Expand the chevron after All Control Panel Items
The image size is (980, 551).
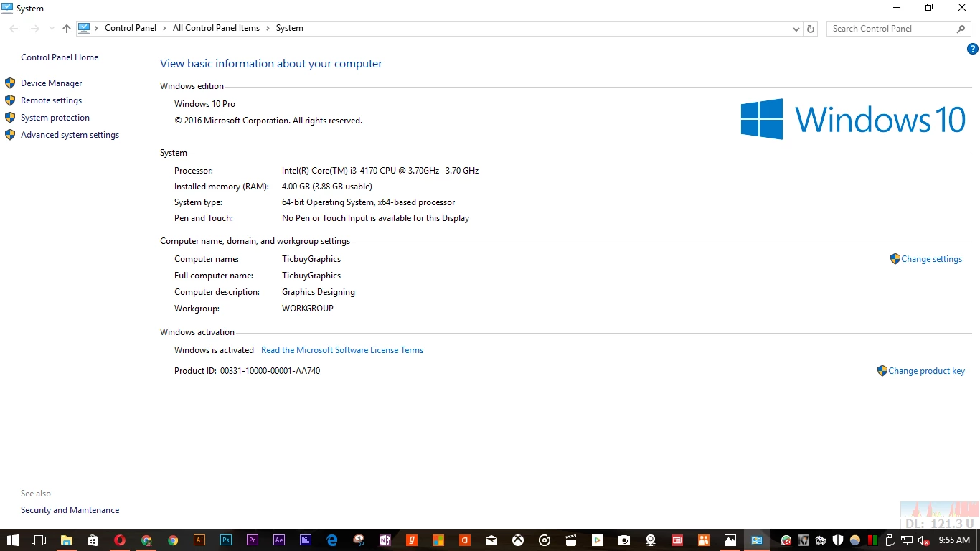(268, 28)
